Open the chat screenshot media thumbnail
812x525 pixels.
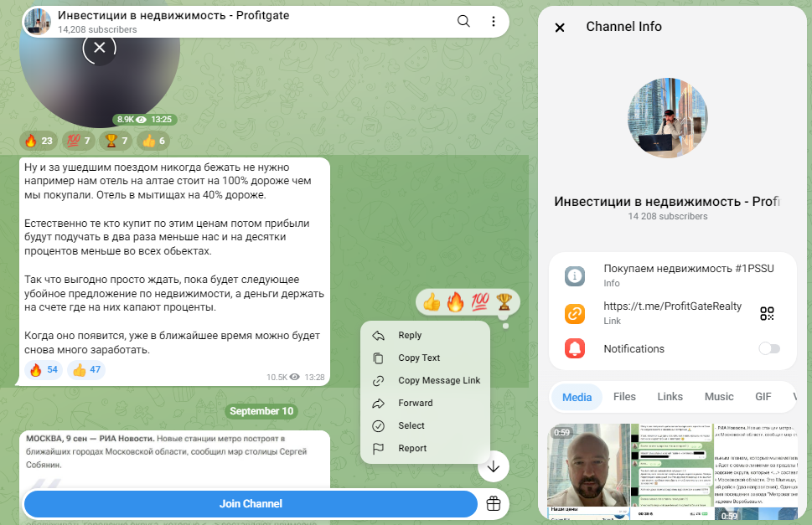click(x=672, y=465)
